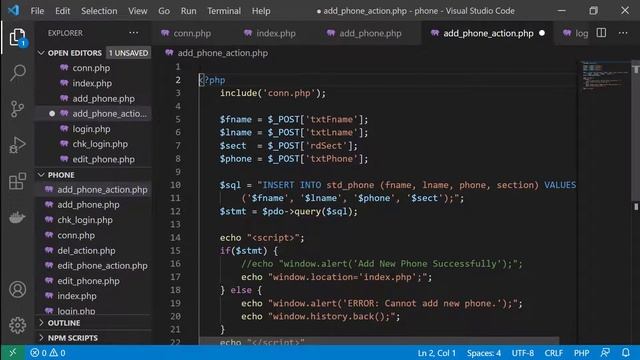This screenshot has width=640, height=360.
Task: Open the Explorer view in activity bar
Action: click(x=17, y=38)
